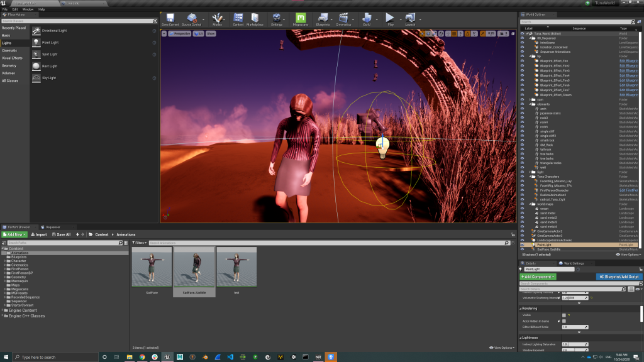Switch to the Sequencer tab
This screenshot has width=644, height=362.
pyautogui.click(x=52, y=227)
